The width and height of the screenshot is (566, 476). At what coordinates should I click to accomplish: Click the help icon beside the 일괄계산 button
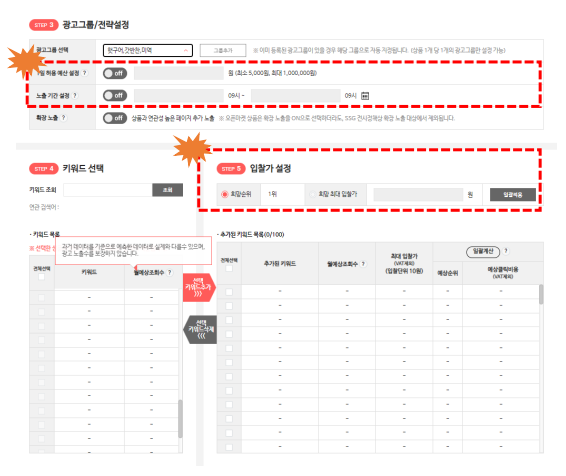pos(506,251)
